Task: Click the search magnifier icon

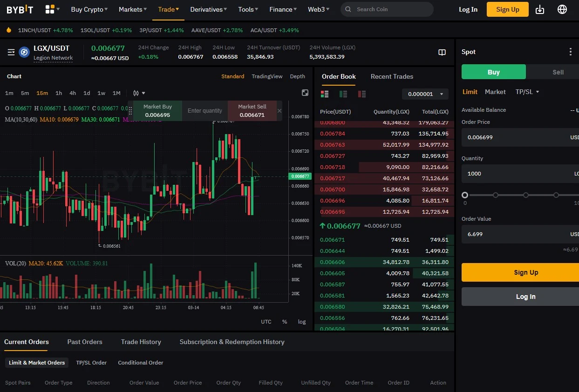Action: tap(348, 9)
